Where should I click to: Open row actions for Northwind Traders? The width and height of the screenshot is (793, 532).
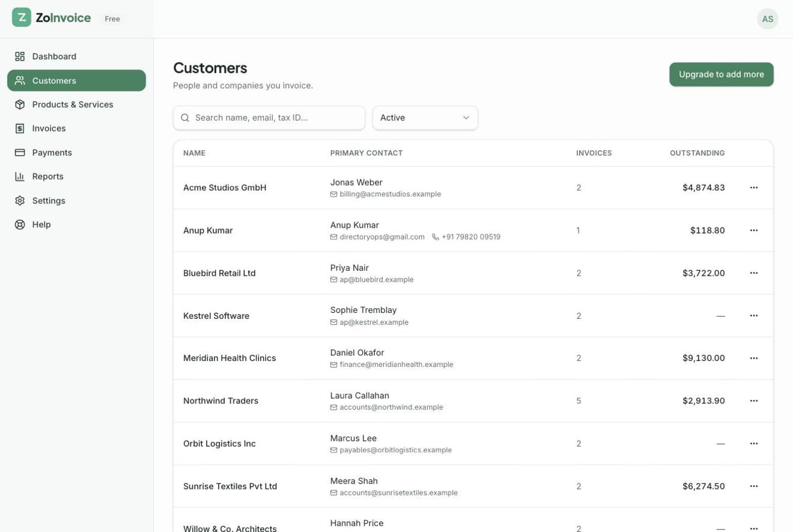click(754, 401)
